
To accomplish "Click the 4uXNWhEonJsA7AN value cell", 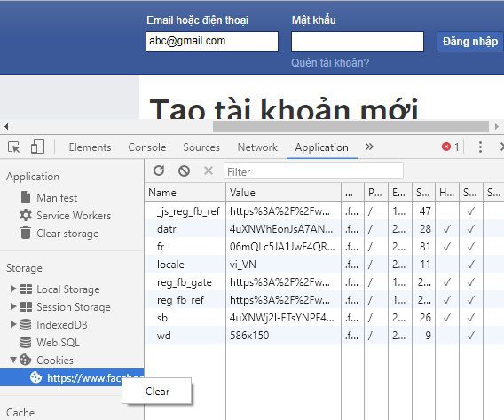I will click(284, 229).
